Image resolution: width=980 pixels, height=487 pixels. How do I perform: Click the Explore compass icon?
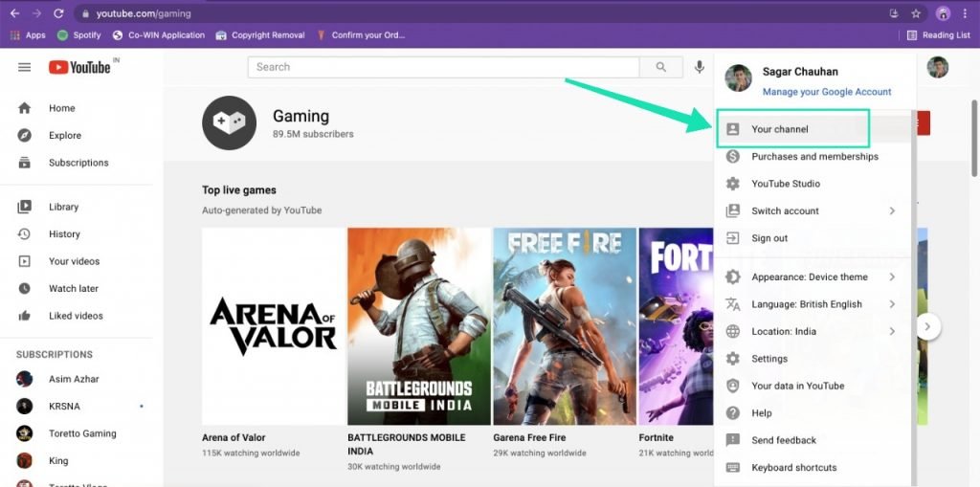24,135
